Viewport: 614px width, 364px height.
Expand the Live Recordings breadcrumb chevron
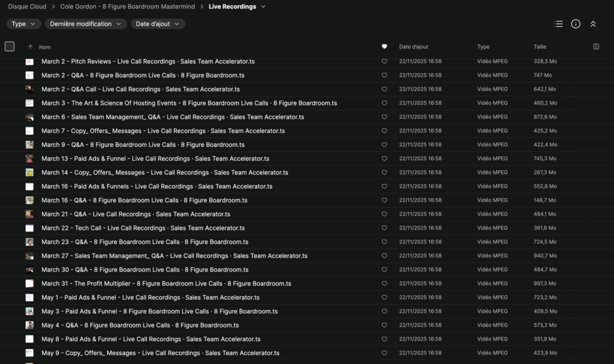263,7
